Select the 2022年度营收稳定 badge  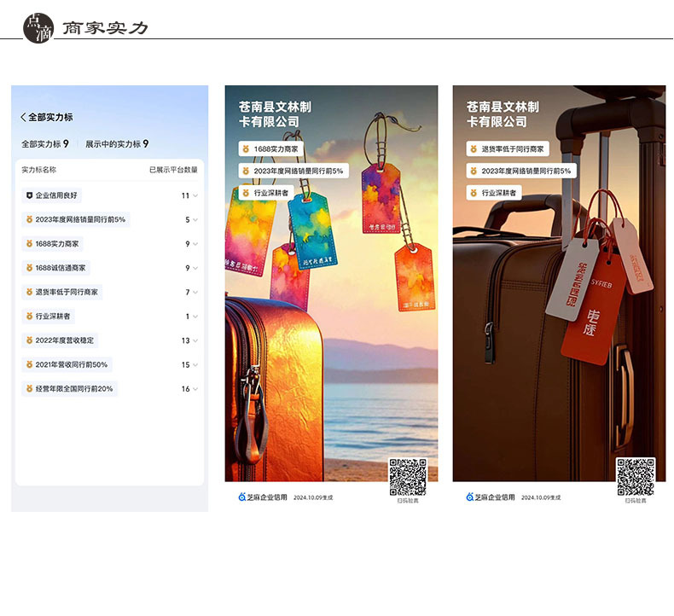[x=60, y=340]
